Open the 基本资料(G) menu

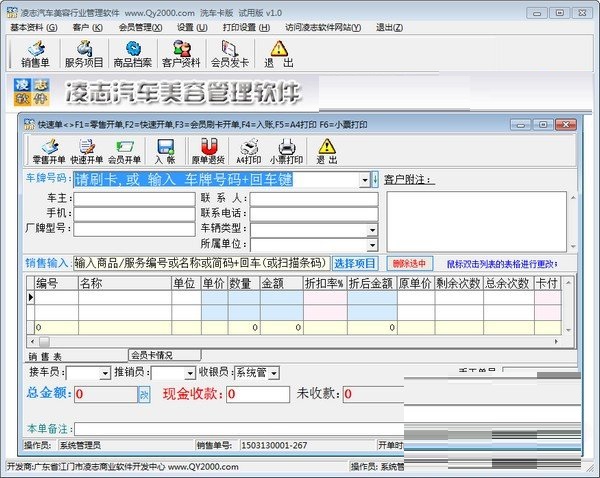tap(34, 28)
